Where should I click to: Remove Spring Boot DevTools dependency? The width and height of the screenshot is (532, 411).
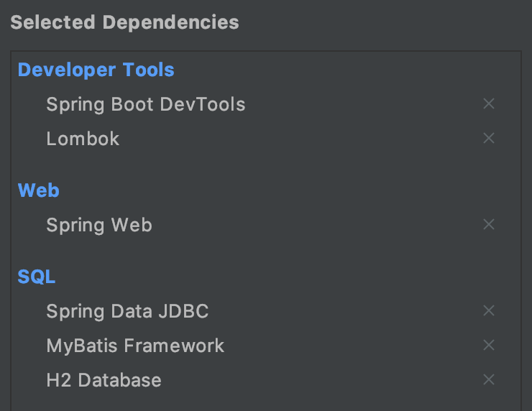489,103
